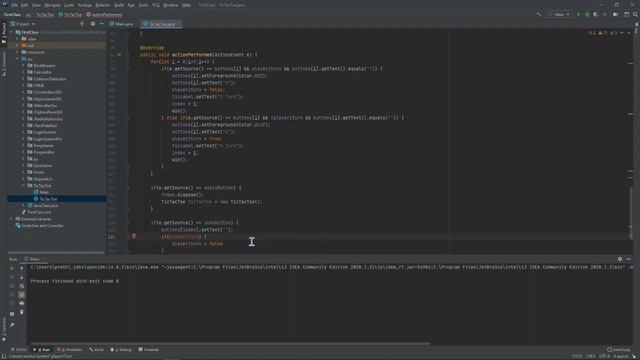Open the Terminal tool window tab
Image resolution: width=640 pixels, height=360 pixels.
pos(149,350)
